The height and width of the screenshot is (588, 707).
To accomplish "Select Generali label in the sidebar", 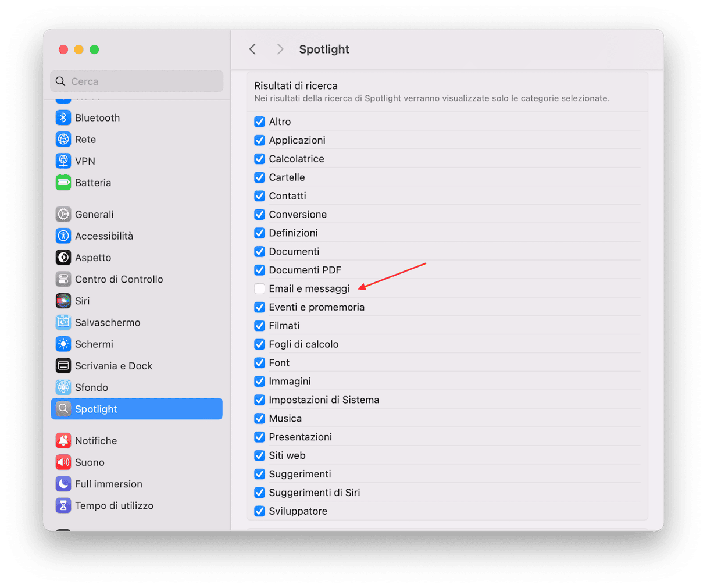I will [94, 214].
